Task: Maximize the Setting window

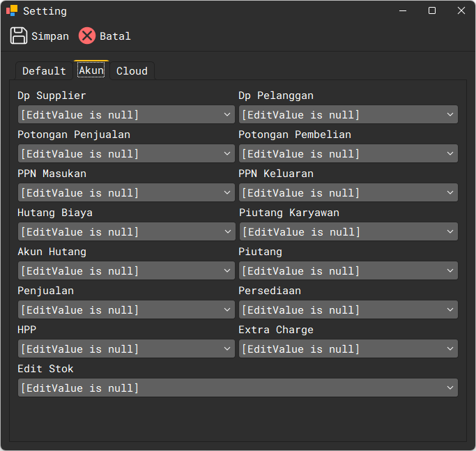Action: click(x=432, y=11)
